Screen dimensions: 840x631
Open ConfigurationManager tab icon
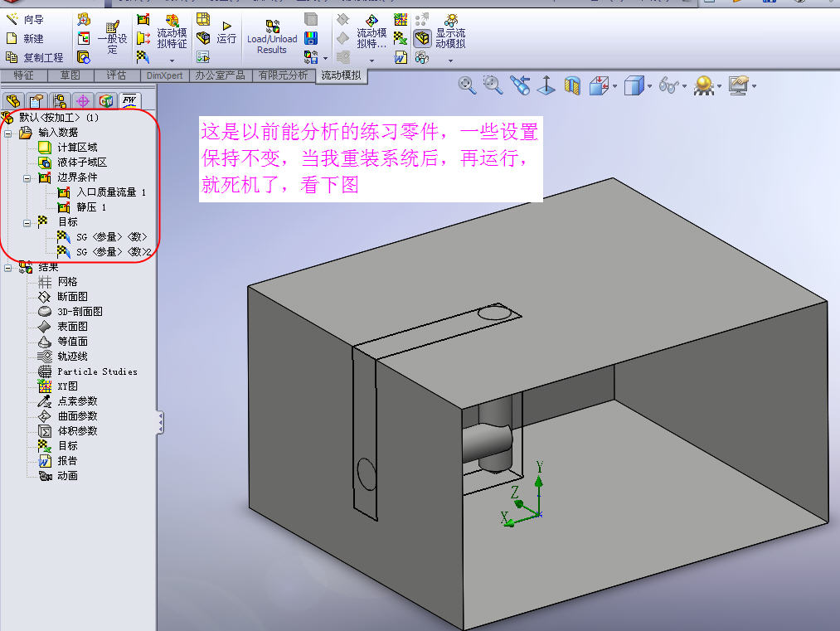click(x=59, y=101)
